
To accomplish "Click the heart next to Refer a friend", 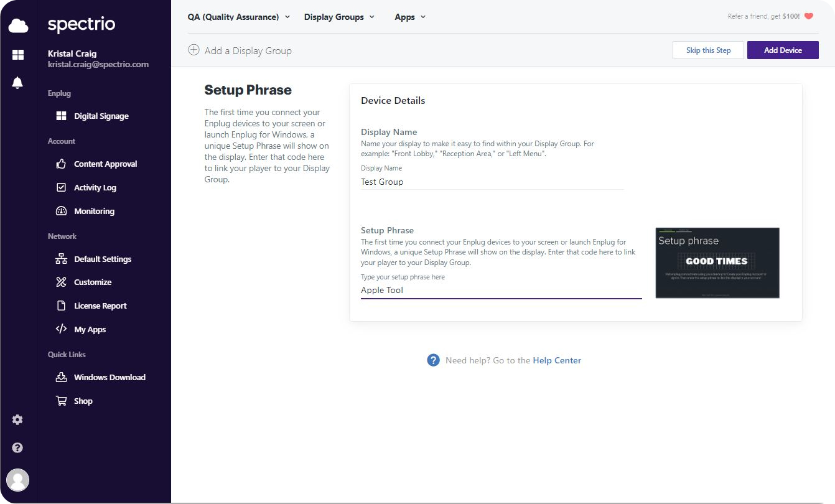I will tap(808, 16).
